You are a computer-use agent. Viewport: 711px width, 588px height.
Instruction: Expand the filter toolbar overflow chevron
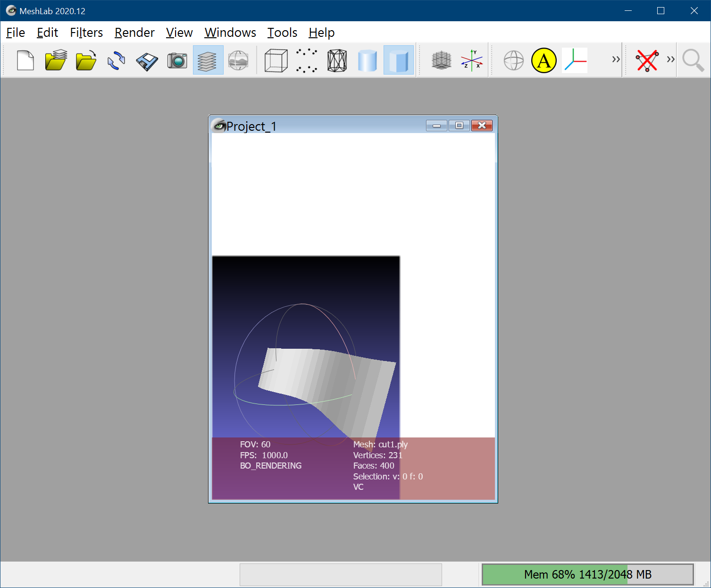point(670,59)
